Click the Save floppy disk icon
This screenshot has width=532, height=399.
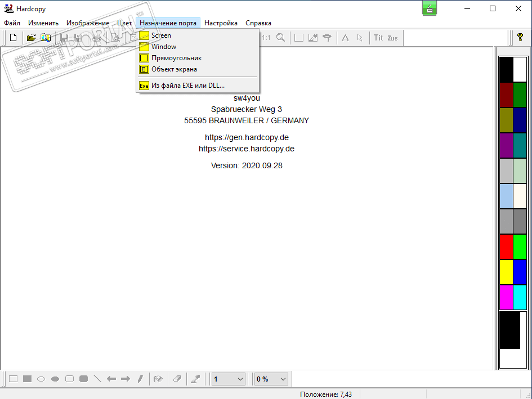coord(64,37)
